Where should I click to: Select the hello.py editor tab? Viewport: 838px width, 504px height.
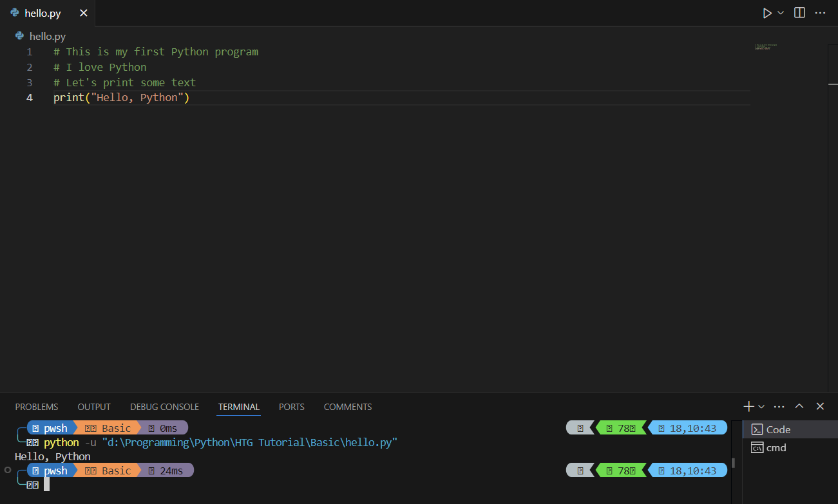(x=43, y=13)
